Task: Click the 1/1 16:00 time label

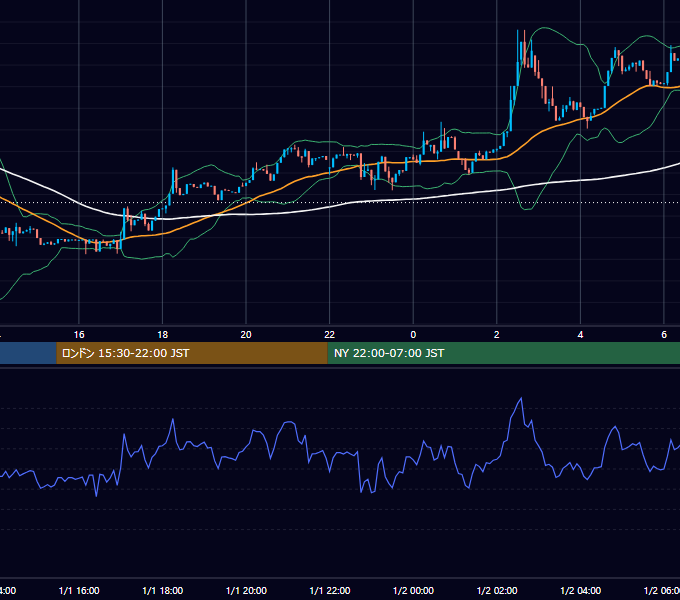Action: click(x=79, y=590)
